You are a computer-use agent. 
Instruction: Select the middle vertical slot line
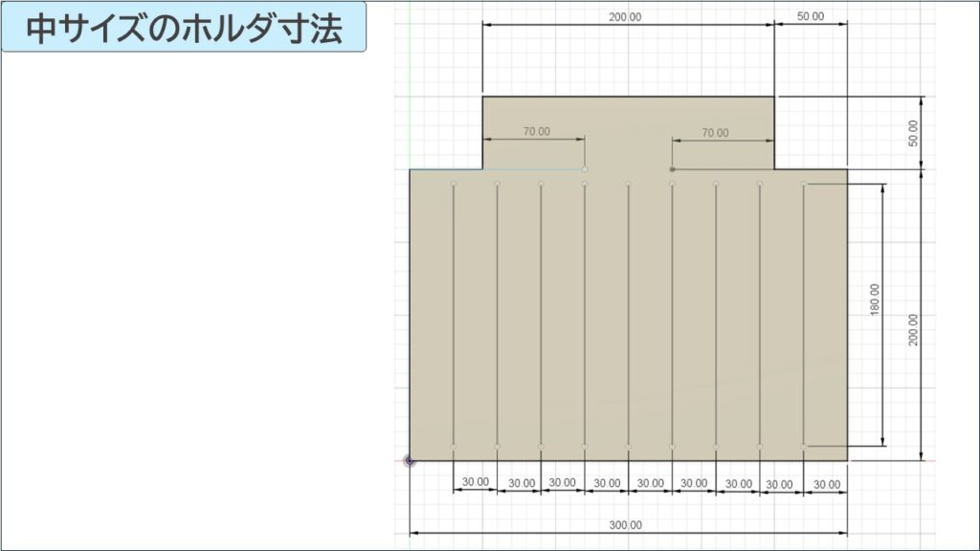[x=629, y=316]
